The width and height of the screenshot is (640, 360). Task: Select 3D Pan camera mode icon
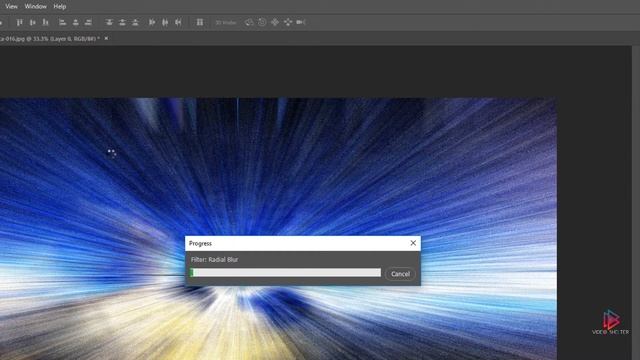(275, 22)
